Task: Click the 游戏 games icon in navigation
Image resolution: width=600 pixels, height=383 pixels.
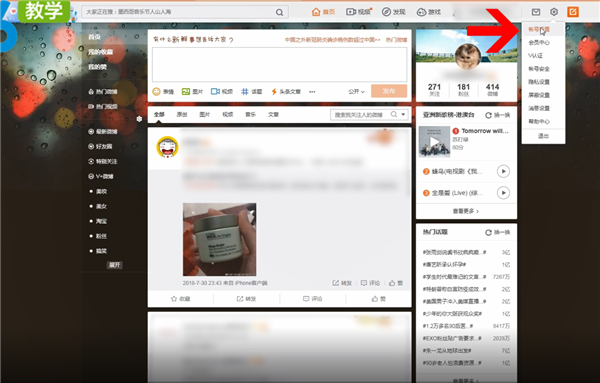Action: (421, 12)
